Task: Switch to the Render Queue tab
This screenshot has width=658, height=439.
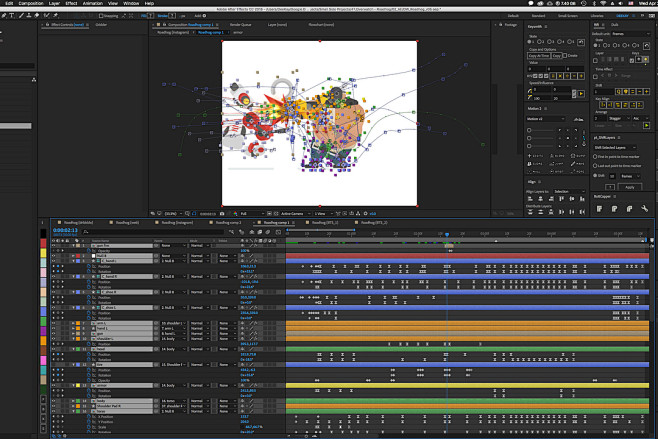Action: (241, 24)
